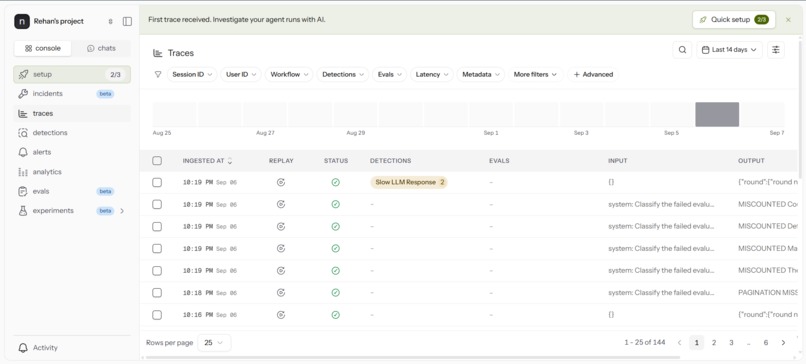Toggle the select-all rows checkbox
The height and width of the screenshot is (364, 806).
tap(157, 161)
